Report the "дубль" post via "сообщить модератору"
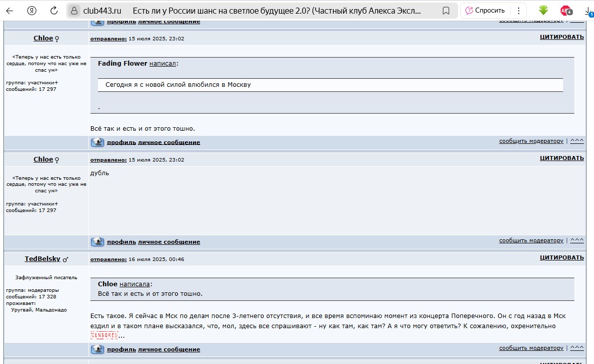Viewport: 594px width, 364px height. click(x=531, y=241)
